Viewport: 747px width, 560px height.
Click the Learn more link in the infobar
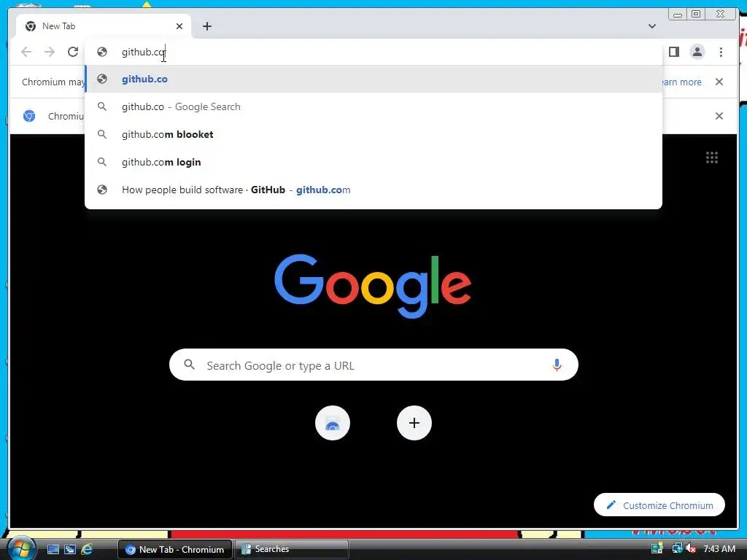(x=682, y=82)
